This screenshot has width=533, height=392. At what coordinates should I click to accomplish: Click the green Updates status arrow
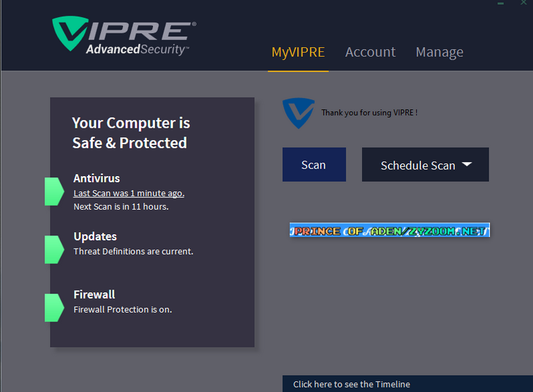click(55, 250)
